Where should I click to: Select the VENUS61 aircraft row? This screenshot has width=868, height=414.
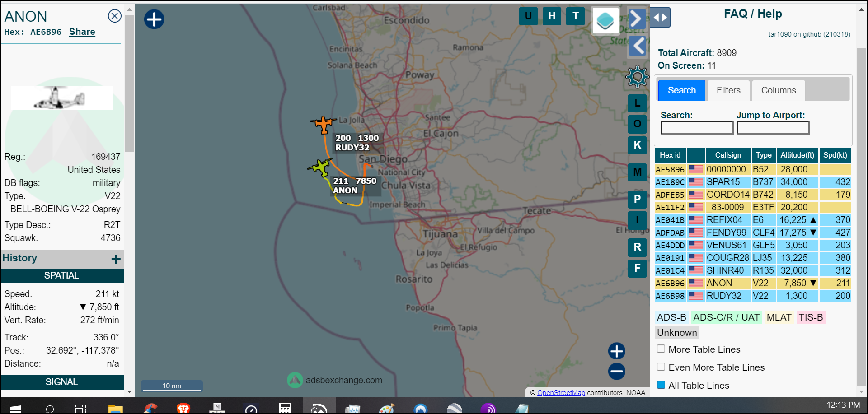coord(753,245)
